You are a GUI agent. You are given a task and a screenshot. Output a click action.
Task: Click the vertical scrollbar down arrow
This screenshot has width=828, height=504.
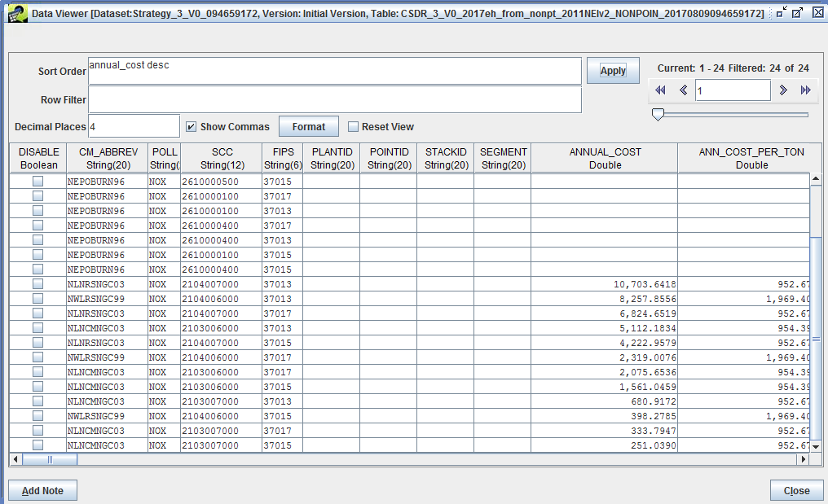pos(817,445)
